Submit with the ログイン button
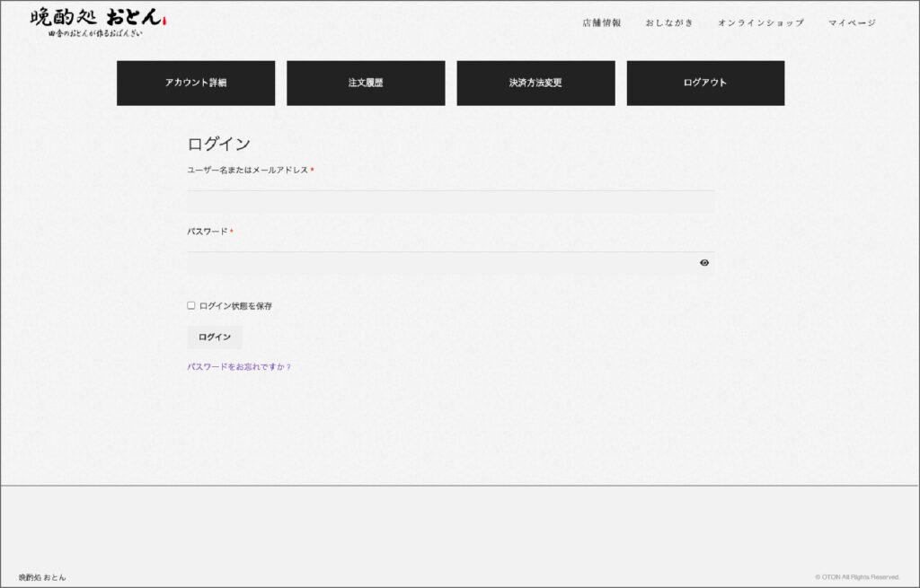Screen dimensions: 920x588 [x=215, y=337]
